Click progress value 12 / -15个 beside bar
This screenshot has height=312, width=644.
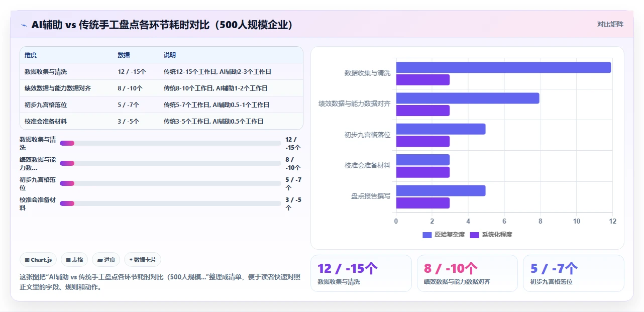click(x=293, y=143)
